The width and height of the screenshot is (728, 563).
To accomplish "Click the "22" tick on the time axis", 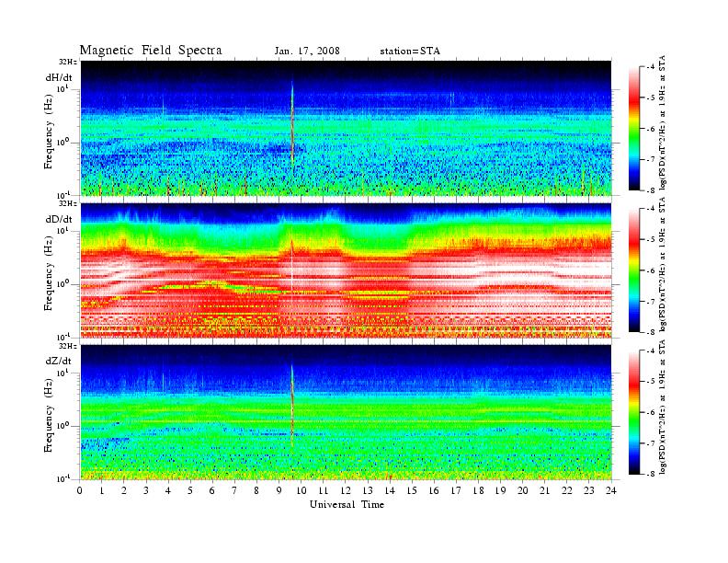I will pos(567,490).
